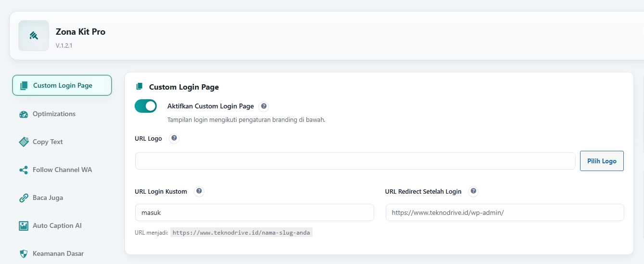Click the Optimizations gauge icon in sidebar
Viewport: 644px width, 264px height.
(24, 114)
